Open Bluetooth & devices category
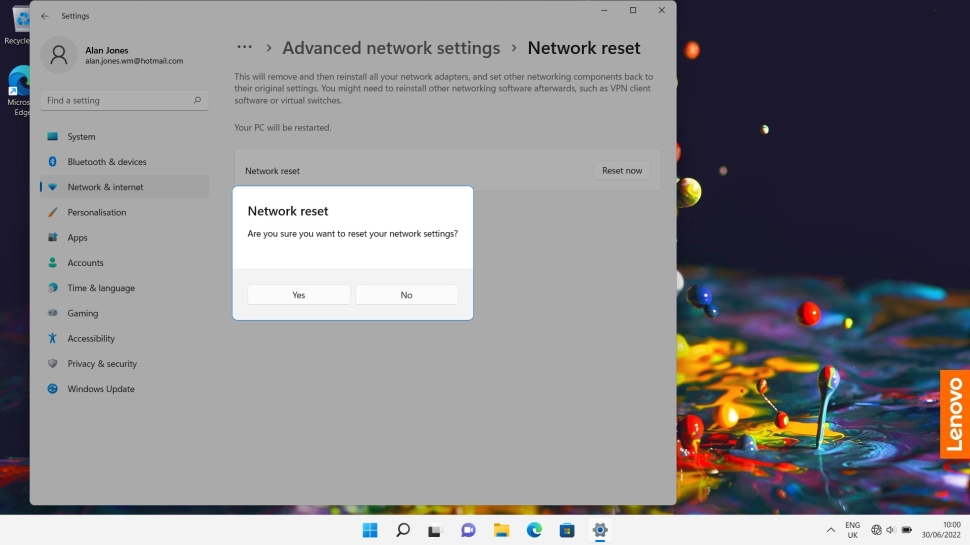The height and width of the screenshot is (545, 970). [x=124, y=162]
